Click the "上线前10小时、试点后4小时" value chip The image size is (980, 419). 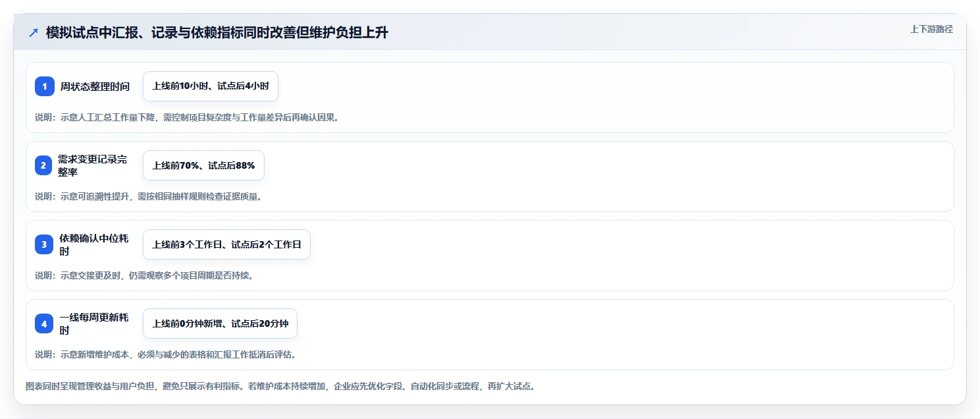211,86
